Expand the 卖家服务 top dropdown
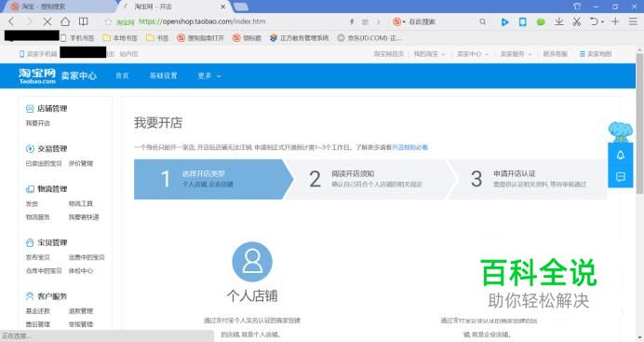 (x=516, y=54)
